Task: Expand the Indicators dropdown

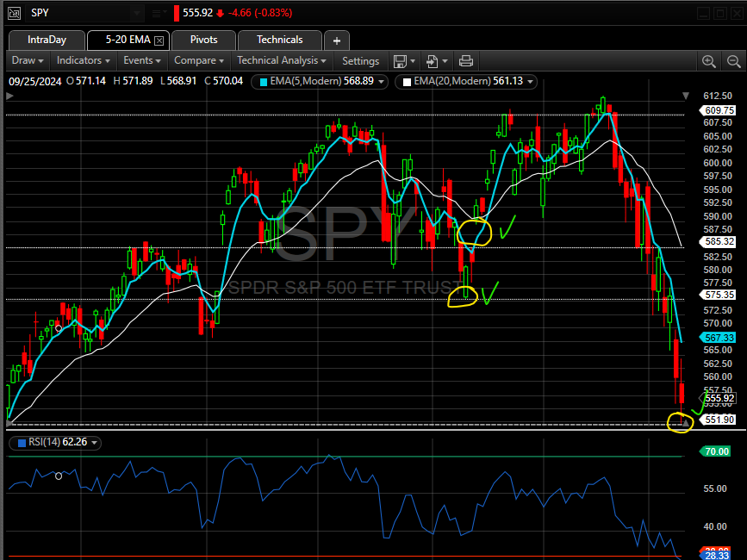Action: coord(84,61)
